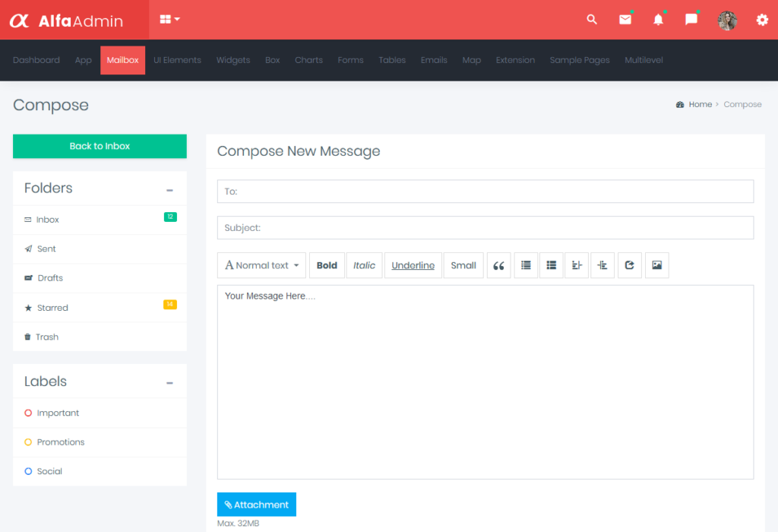Image resolution: width=778 pixels, height=532 pixels.
Task: Click the To: recipient field
Action: (x=485, y=191)
